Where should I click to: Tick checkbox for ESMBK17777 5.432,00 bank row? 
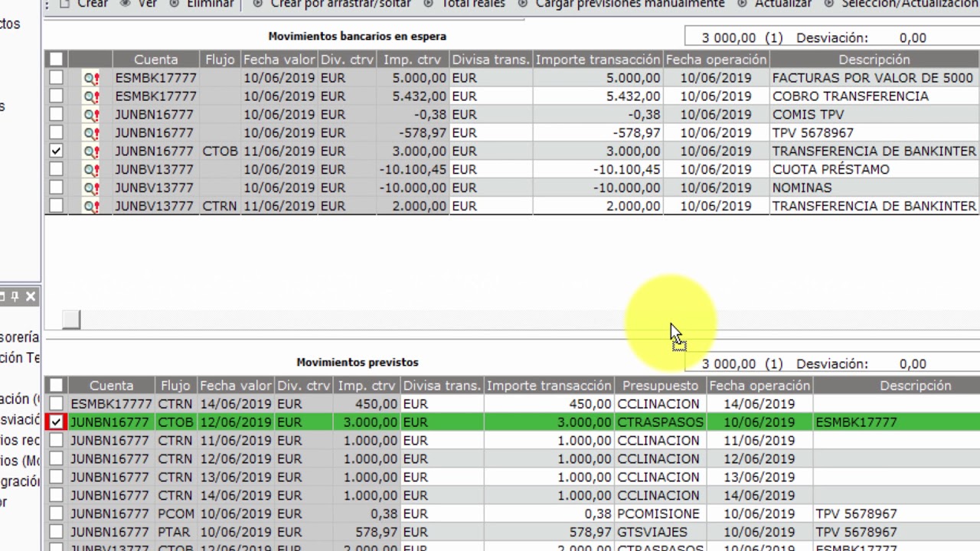coord(56,96)
